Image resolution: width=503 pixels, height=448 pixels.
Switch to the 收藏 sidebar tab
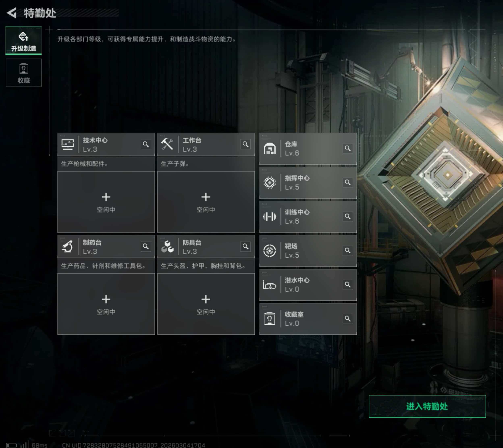click(x=24, y=73)
